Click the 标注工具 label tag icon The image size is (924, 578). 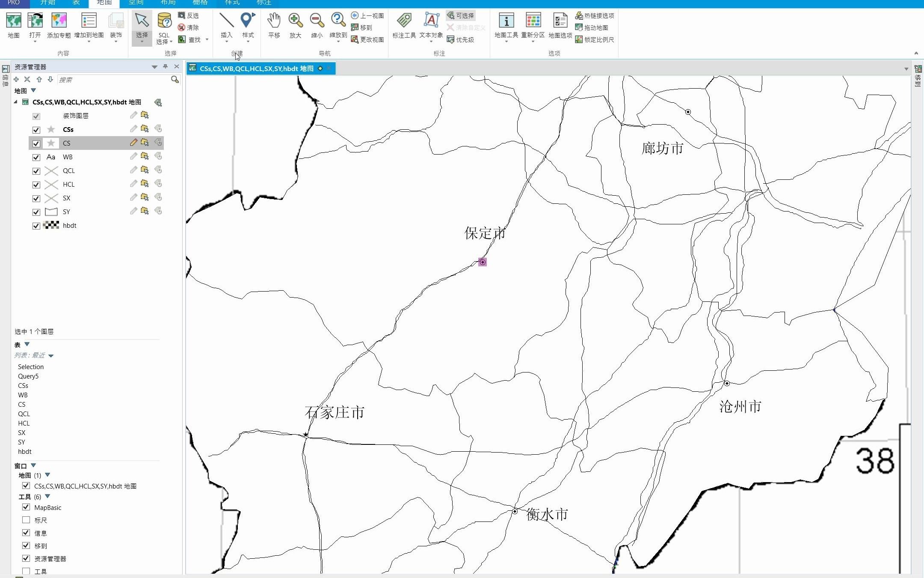[x=404, y=26]
